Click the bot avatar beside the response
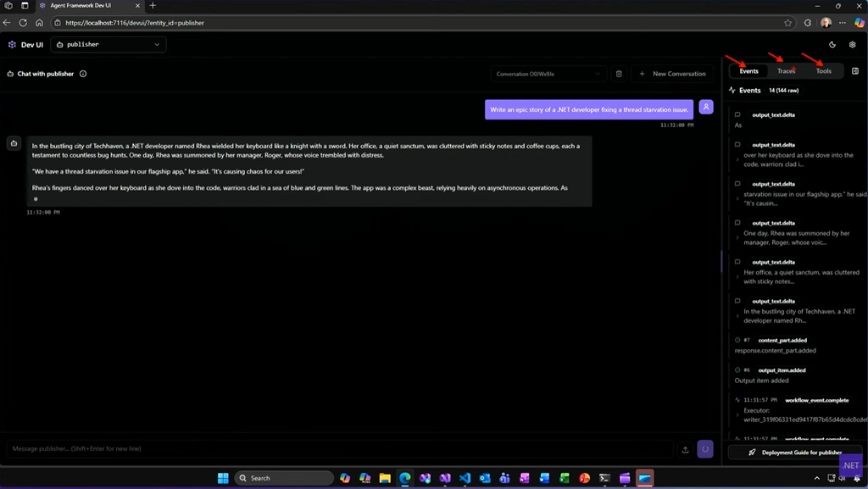This screenshot has height=489, width=868. tap(14, 143)
